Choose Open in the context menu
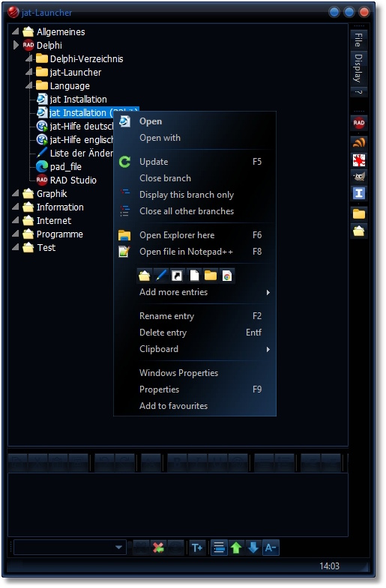The image size is (386, 588). point(195,121)
